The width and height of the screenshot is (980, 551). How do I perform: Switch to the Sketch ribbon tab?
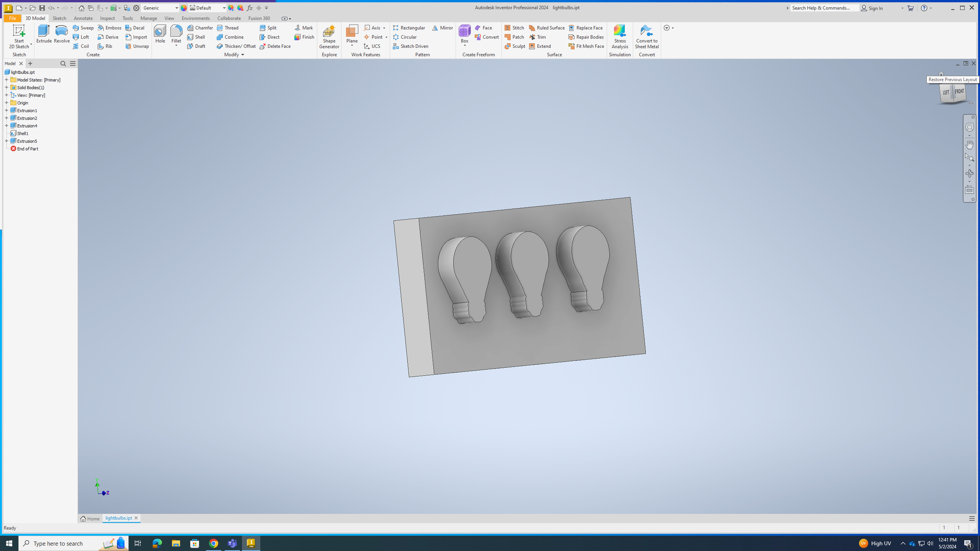(x=59, y=18)
